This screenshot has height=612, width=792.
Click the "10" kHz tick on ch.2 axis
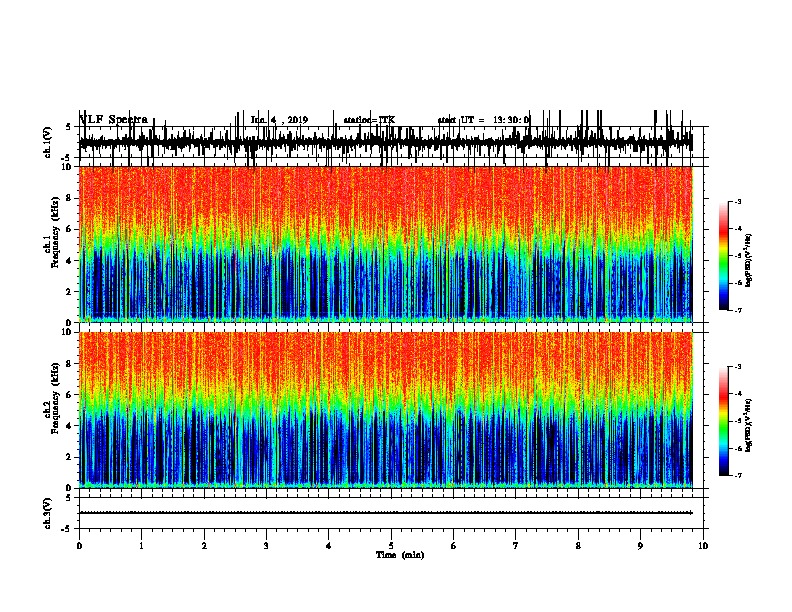pos(68,332)
